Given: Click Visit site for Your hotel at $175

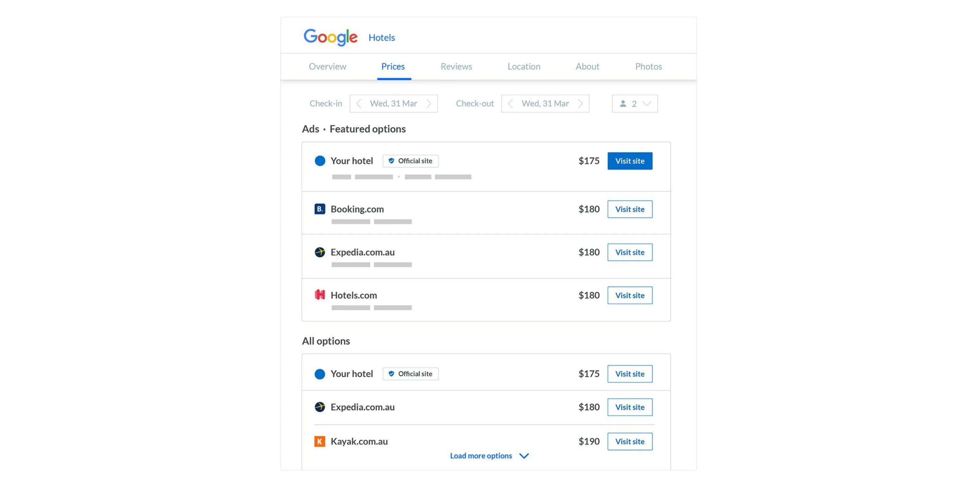Looking at the screenshot, I should [x=630, y=160].
